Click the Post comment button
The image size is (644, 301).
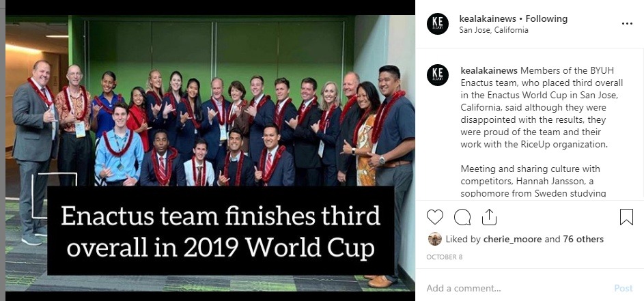(x=623, y=288)
